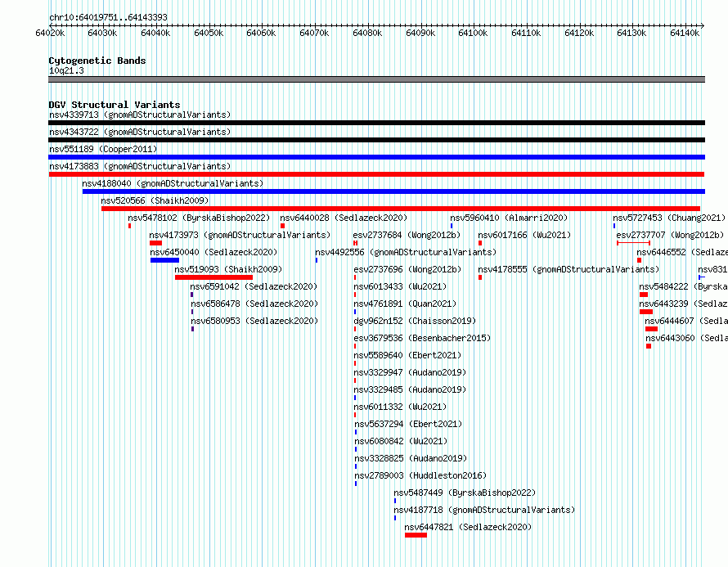
Task: Select variant nsv551189 (Cooper2011)
Action: (x=103, y=149)
